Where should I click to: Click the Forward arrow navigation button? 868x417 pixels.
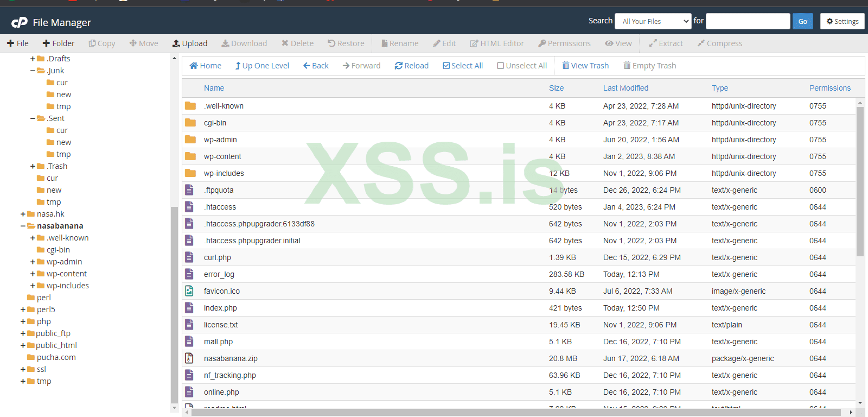tap(361, 66)
